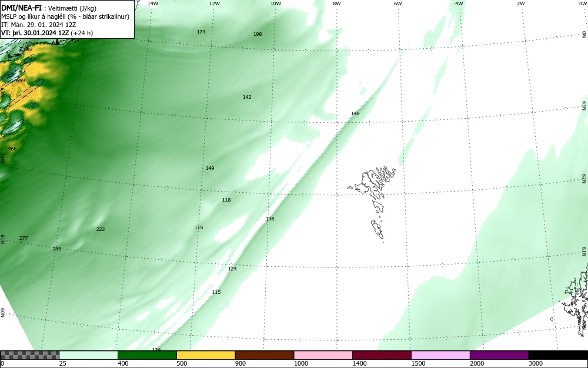This screenshot has height=368, width=588.
Task: Click the map value '118'
Action: coord(226,200)
